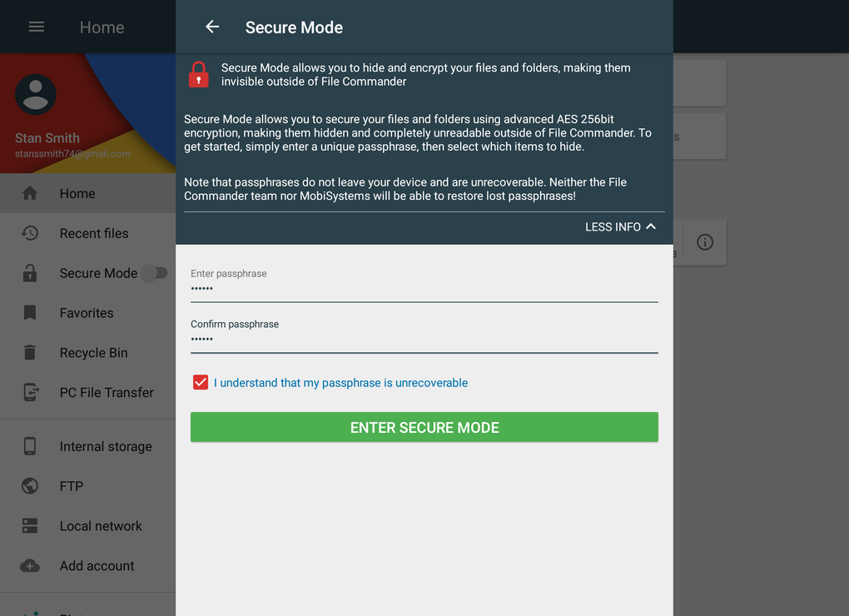Select Home in the sidebar
Viewport: 849px width, 616px height.
77,194
